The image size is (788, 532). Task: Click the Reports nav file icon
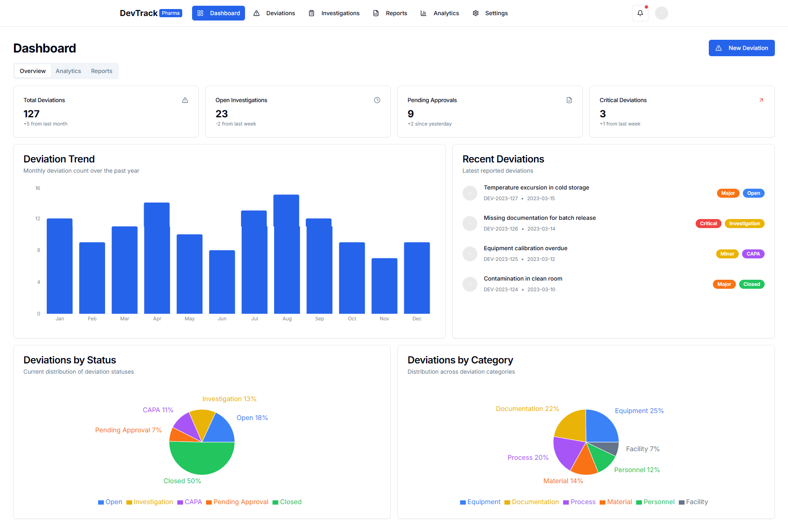[x=376, y=13]
